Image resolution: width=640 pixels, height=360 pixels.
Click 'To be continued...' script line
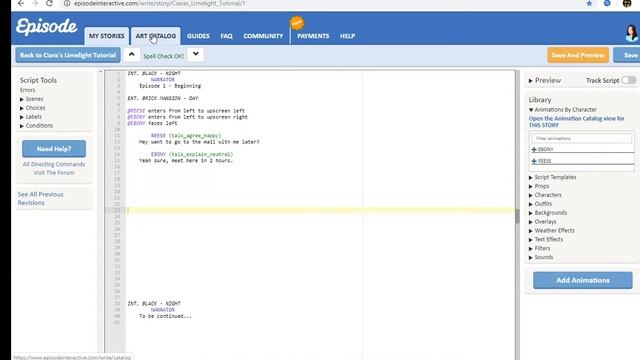point(165,316)
